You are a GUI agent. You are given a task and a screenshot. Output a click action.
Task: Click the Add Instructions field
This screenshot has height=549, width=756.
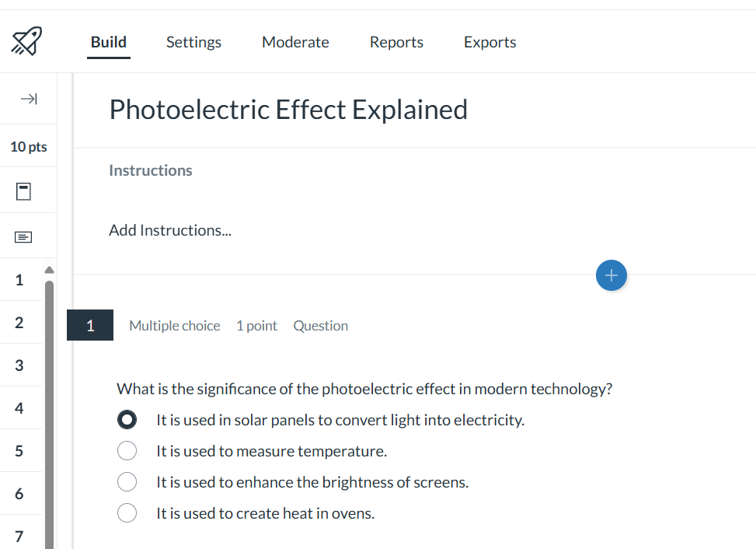pos(170,230)
